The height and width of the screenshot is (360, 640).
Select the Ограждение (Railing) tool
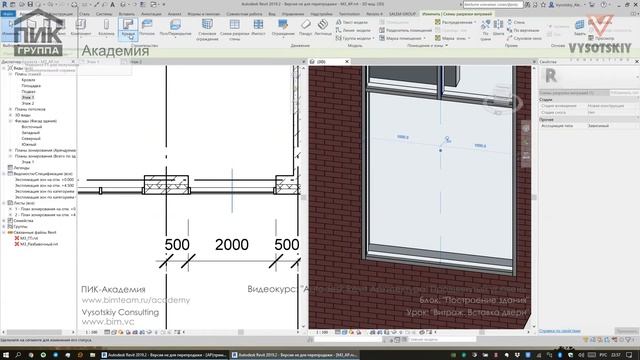coord(282,28)
